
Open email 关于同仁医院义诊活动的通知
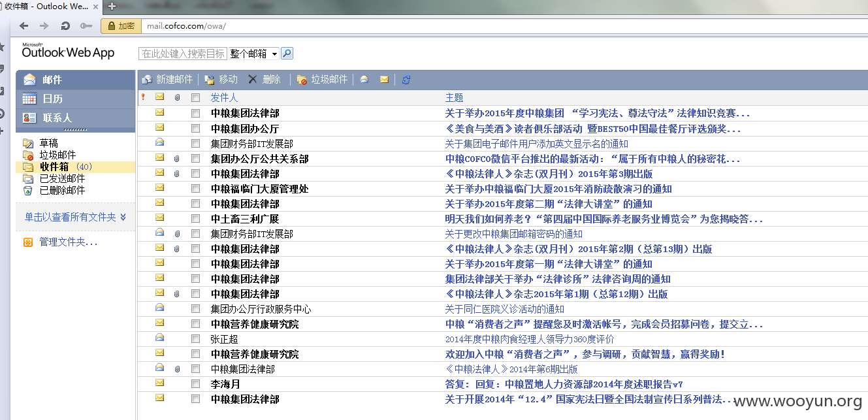coord(505,309)
